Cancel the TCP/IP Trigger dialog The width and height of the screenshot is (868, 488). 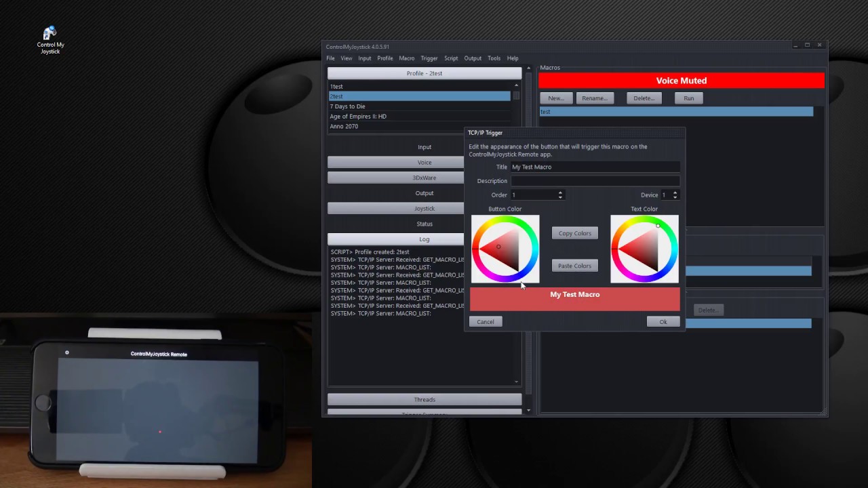pyautogui.click(x=486, y=322)
